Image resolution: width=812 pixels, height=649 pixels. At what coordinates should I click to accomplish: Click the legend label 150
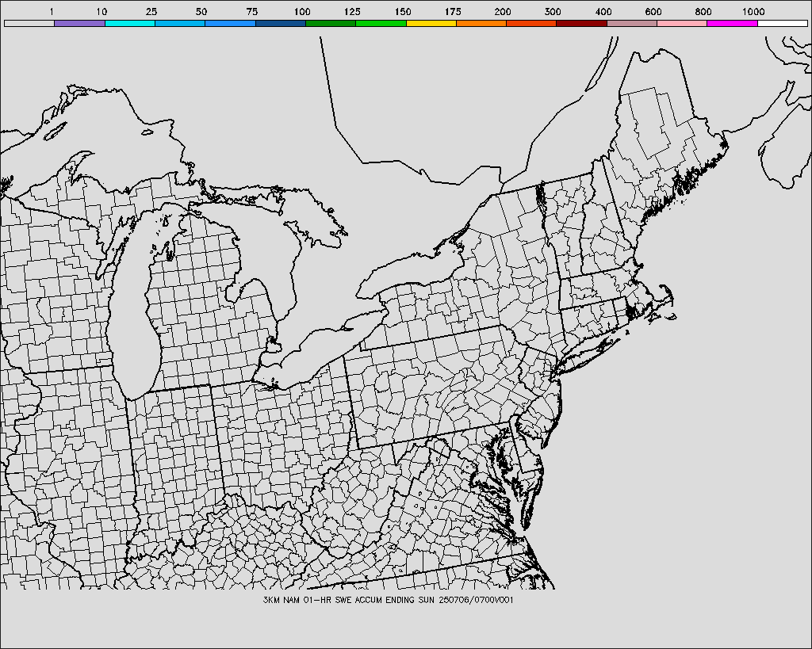[402, 11]
